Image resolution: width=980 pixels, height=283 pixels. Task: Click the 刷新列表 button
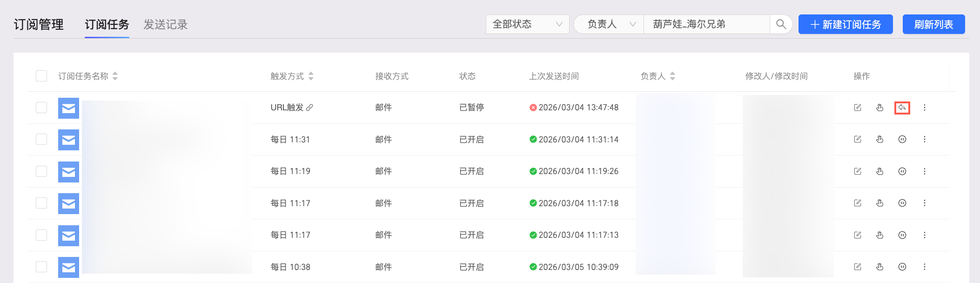tap(933, 24)
